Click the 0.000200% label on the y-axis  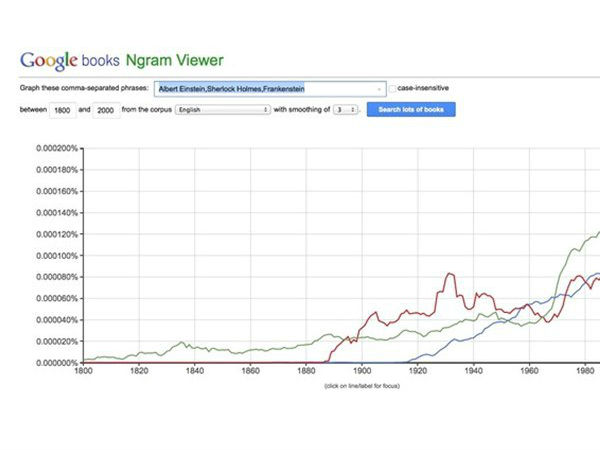(x=56, y=148)
